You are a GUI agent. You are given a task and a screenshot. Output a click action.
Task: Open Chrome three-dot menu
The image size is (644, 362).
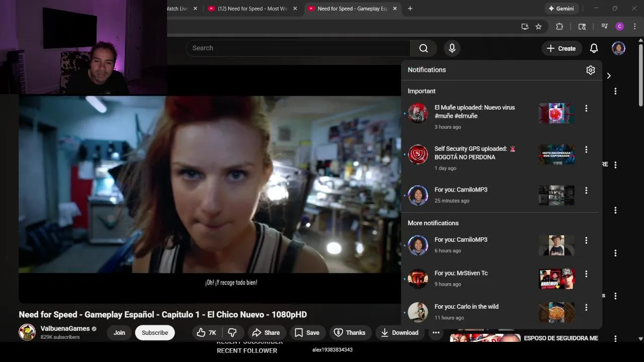[635, 27]
